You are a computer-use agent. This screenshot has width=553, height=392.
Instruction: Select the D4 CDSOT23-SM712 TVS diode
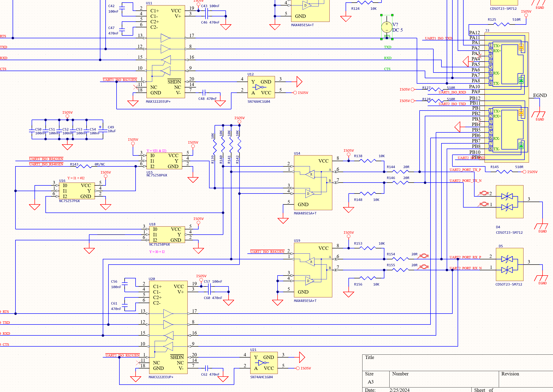click(x=509, y=202)
